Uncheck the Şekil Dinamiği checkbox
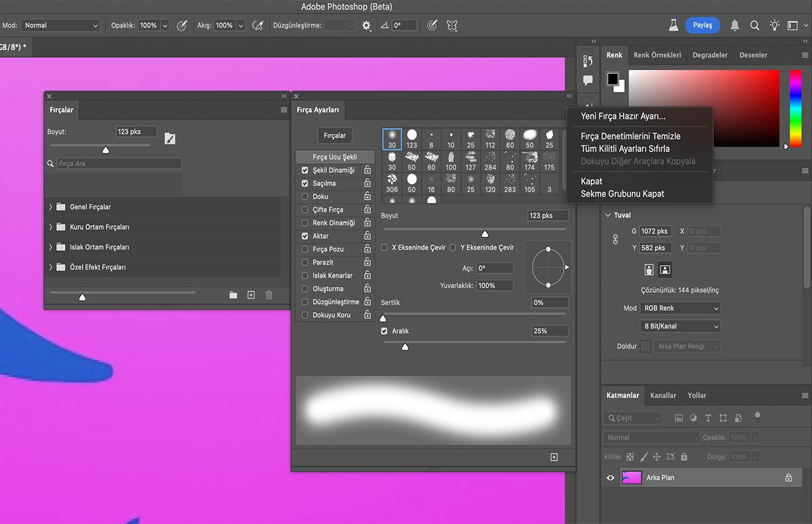The image size is (812, 524). (304, 170)
